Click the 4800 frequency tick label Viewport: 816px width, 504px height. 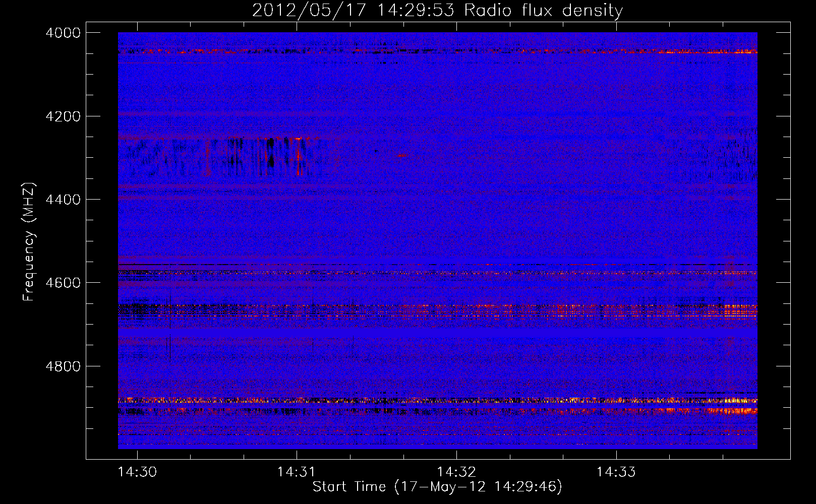coord(63,366)
